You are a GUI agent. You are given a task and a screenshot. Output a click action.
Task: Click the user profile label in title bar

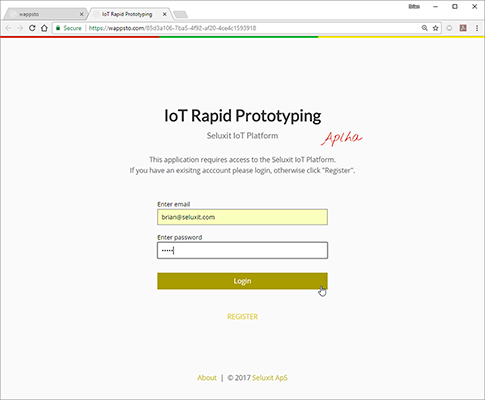click(x=414, y=7)
